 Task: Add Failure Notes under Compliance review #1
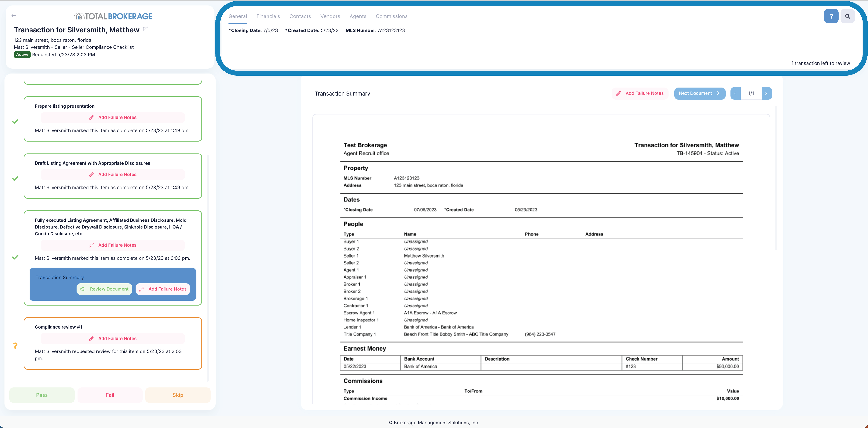point(113,339)
